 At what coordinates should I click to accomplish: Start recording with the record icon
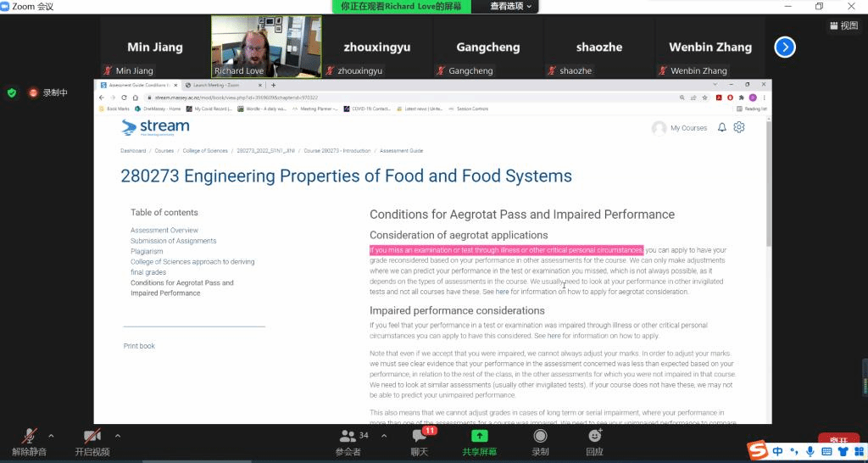point(540,439)
